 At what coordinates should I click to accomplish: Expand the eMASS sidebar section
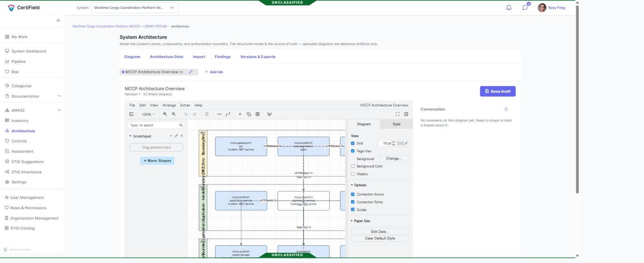(x=59, y=110)
